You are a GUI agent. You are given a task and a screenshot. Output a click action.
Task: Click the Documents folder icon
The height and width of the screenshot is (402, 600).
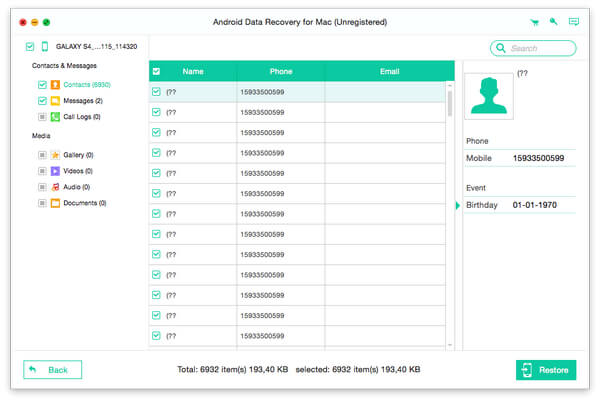tap(55, 203)
